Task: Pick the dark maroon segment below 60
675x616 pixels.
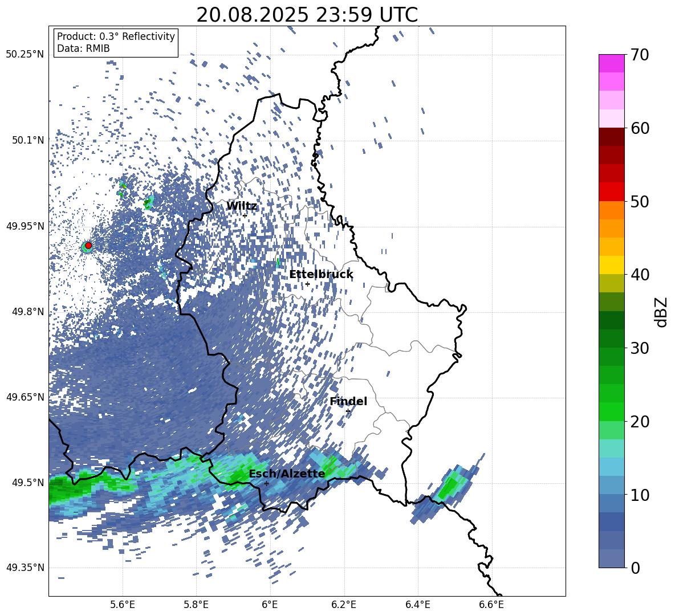Action: pyautogui.click(x=611, y=137)
